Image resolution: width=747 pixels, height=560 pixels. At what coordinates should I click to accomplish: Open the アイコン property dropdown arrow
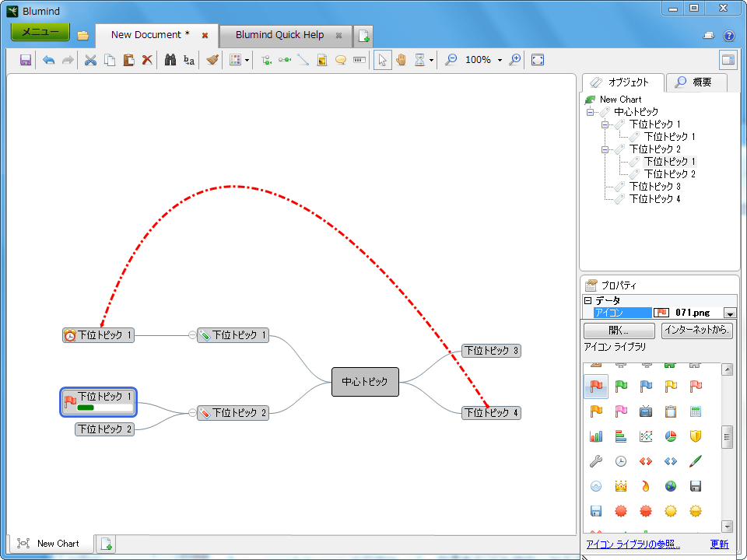click(x=730, y=313)
